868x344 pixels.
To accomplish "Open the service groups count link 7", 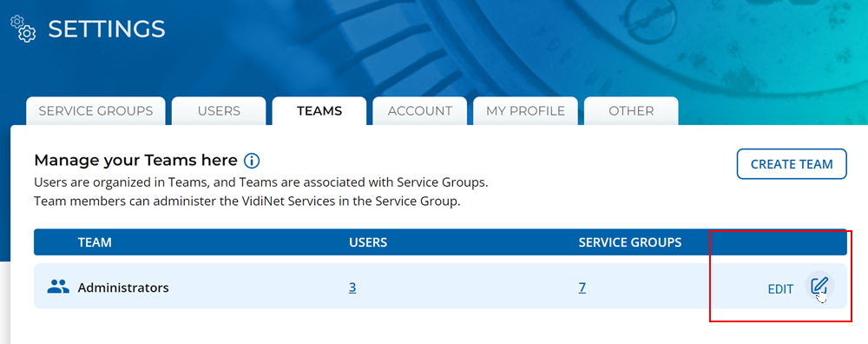I will point(582,288).
